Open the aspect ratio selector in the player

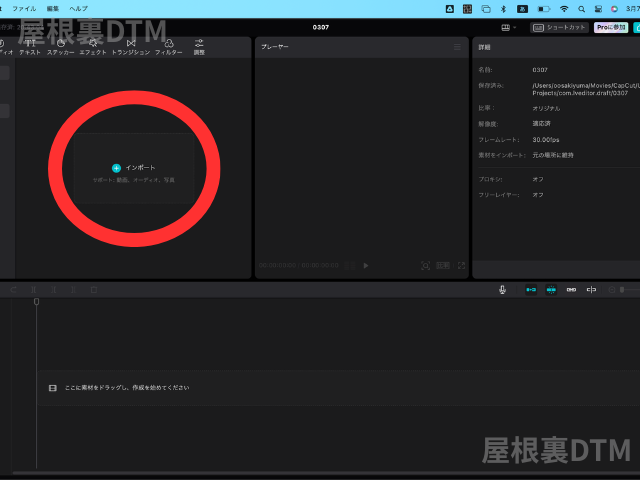click(x=443, y=266)
